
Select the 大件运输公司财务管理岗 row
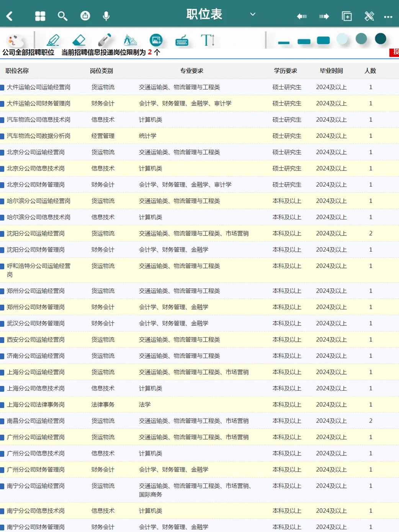point(199,103)
